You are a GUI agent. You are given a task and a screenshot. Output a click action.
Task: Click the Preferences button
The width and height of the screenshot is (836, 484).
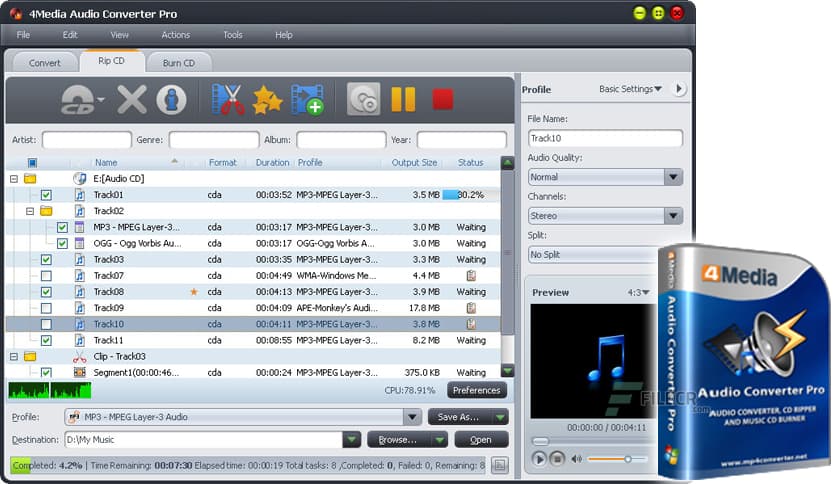[477, 390]
